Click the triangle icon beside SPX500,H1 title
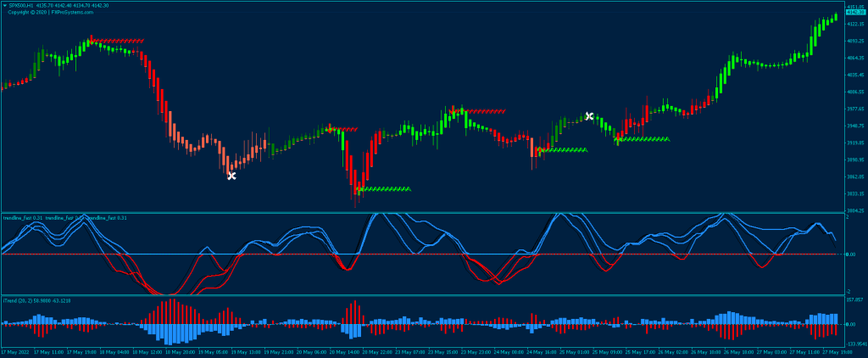 [4, 5]
